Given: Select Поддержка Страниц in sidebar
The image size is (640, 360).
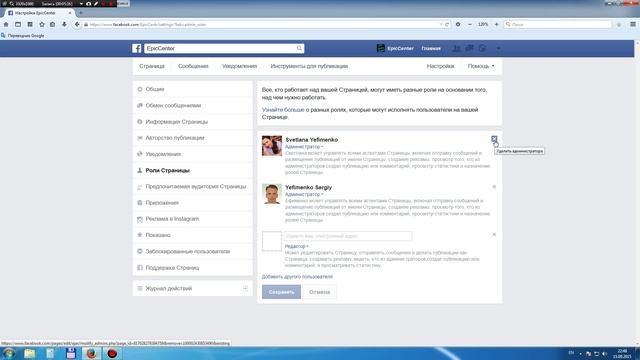Looking at the screenshot, I should coord(193,268).
